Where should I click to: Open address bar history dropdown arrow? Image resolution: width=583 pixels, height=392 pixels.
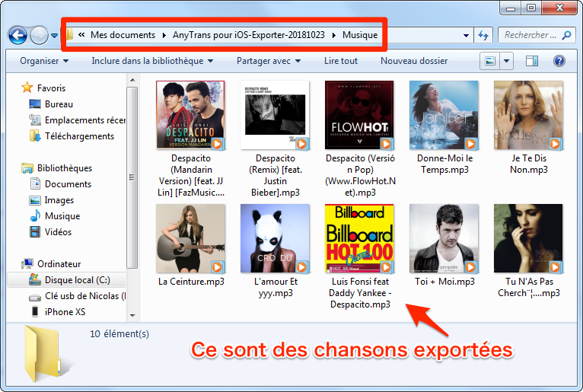466,36
